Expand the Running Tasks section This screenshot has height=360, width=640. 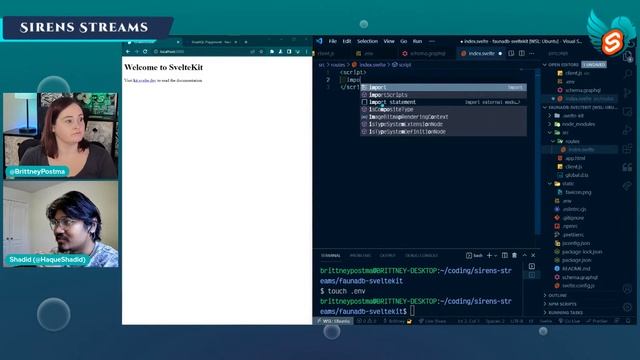(x=565, y=313)
